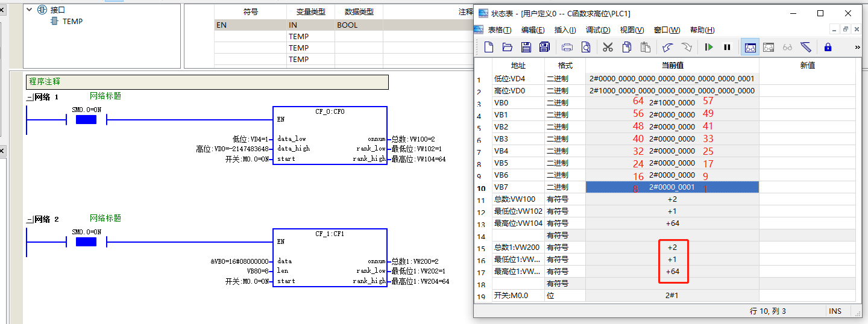The width and height of the screenshot is (868, 324).
Task: Click the 总数:VW100 address cell
Action: [x=518, y=199]
